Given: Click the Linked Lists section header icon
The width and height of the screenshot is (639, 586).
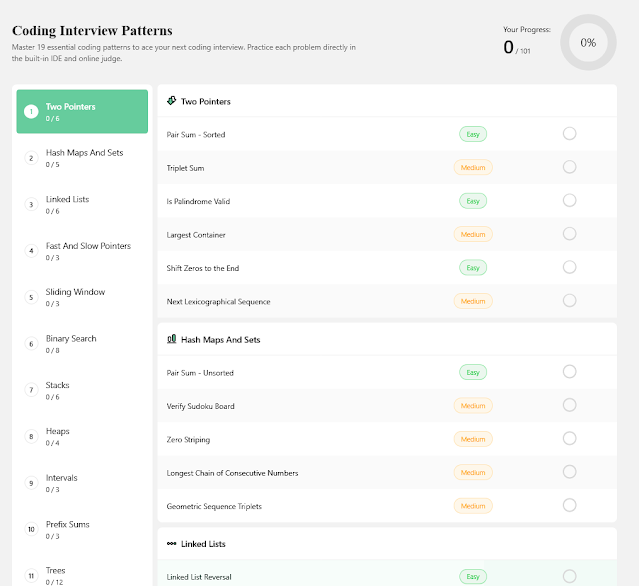Looking at the screenshot, I should [x=172, y=543].
